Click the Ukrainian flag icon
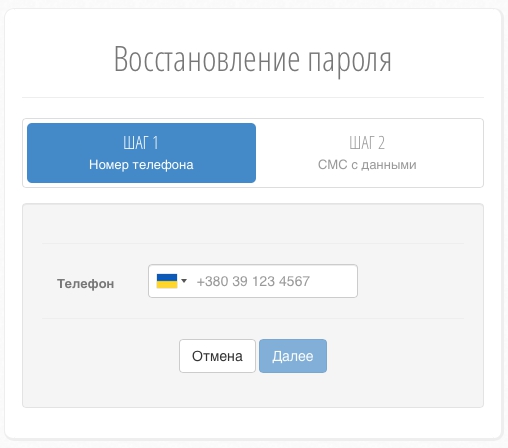This screenshot has height=448, width=508. (167, 281)
